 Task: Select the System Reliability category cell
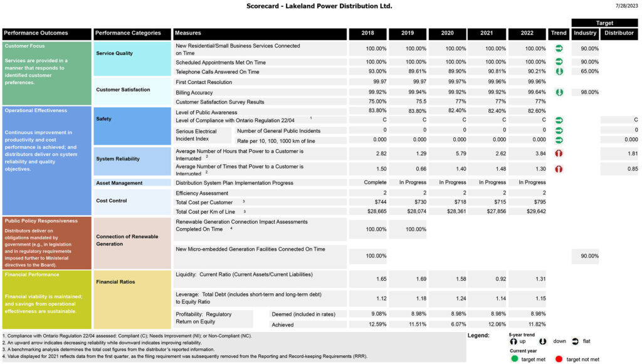coord(132,162)
